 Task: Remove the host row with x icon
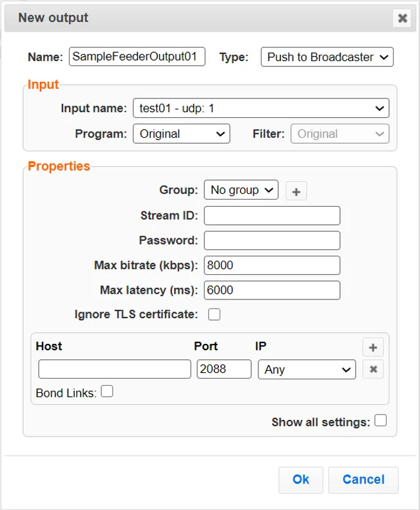(372, 369)
